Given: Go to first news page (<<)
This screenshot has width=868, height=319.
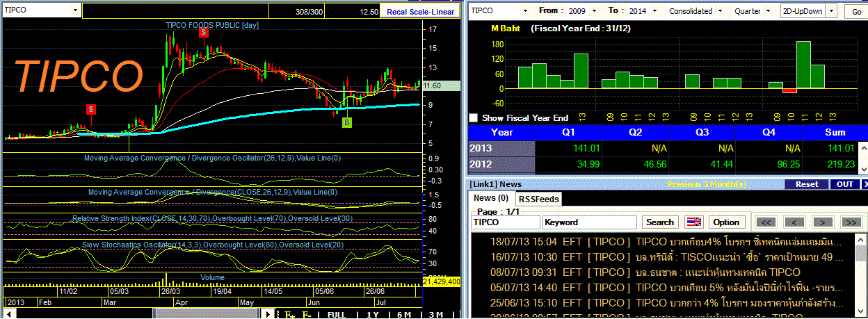Looking at the screenshot, I should click(x=766, y=222).
